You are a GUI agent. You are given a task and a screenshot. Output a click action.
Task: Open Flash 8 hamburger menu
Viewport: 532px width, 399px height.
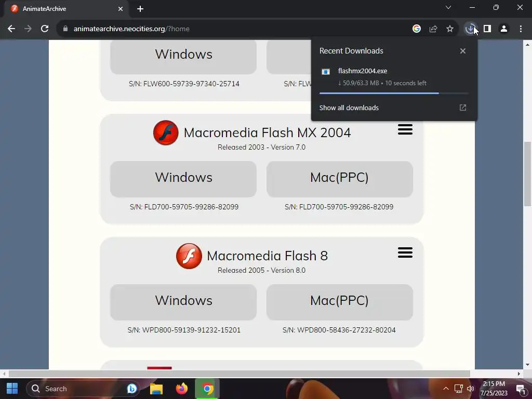(x=405, y=252)
